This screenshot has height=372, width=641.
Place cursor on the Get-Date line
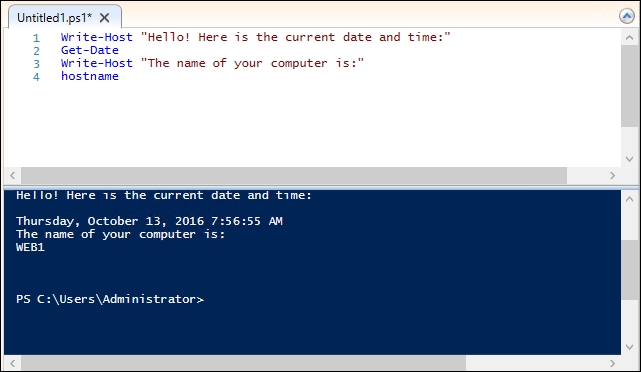[x=90, y=50]
